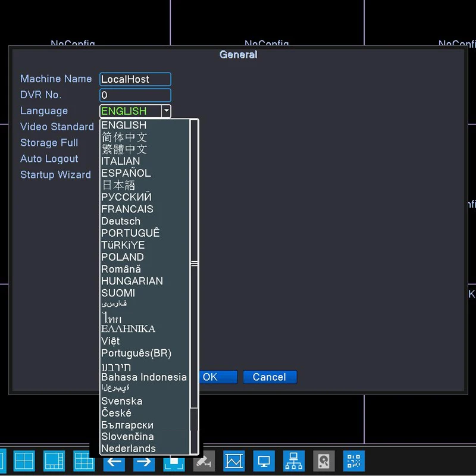
Task: Go to next page with right arrow
Action: coord(144,463)
